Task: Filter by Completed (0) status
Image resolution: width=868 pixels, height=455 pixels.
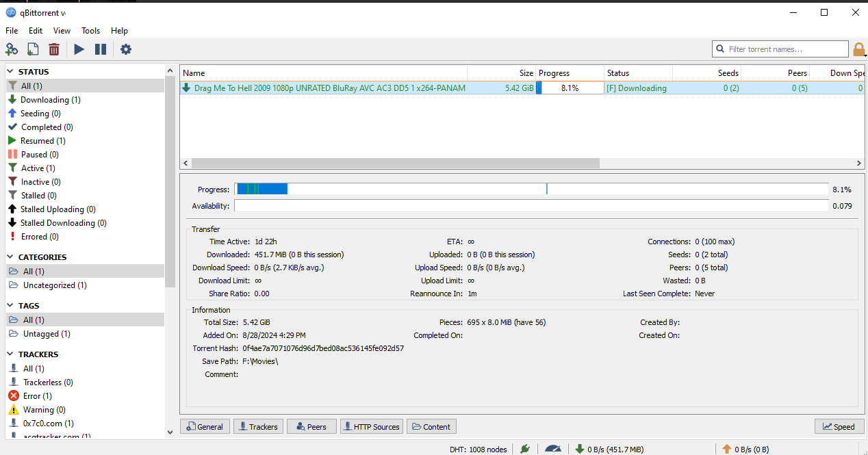Action: coord(86,127)
